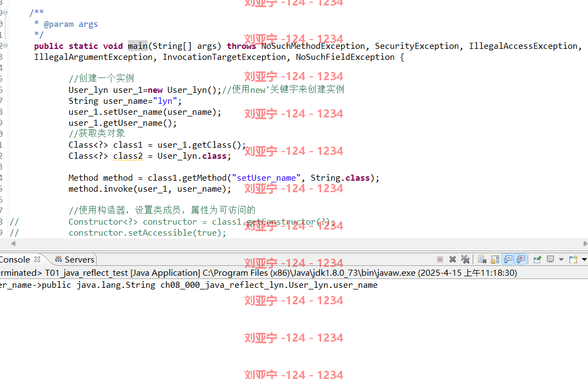The image size is (588, 379).
Task: Click the throws keyword in main signature
Action: click(x=241, y=46)
